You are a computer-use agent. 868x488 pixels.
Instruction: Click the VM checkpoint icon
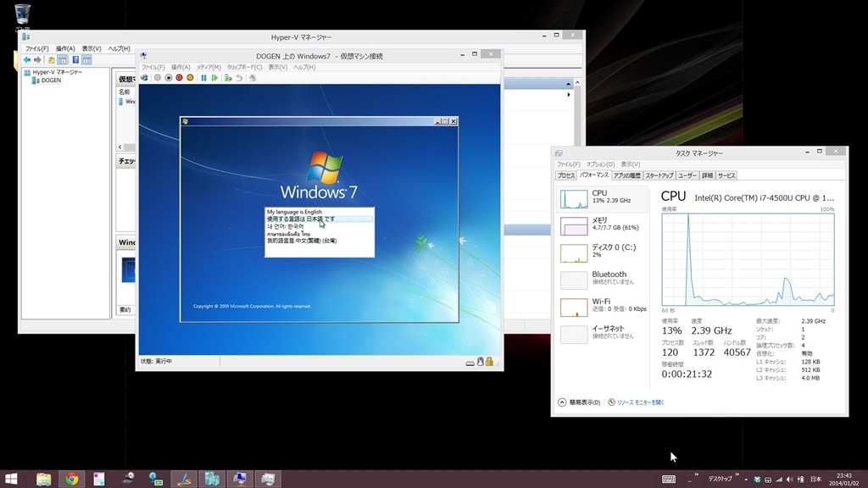pos(227,78)
